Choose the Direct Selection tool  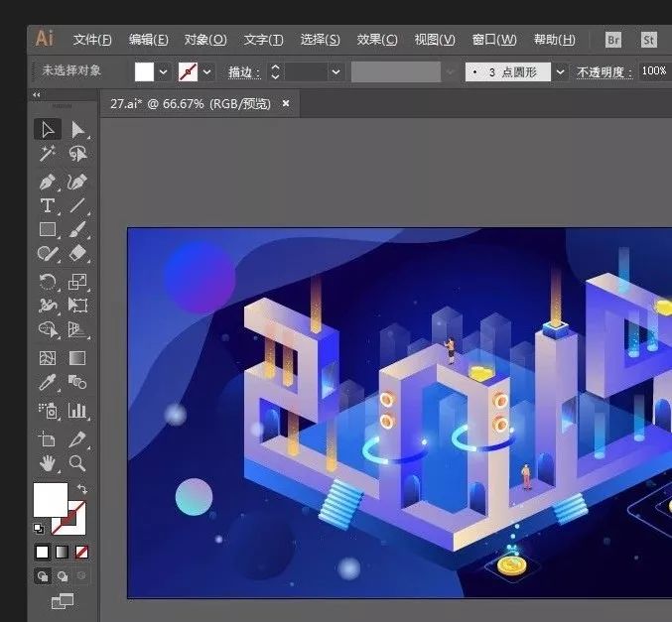77,129
